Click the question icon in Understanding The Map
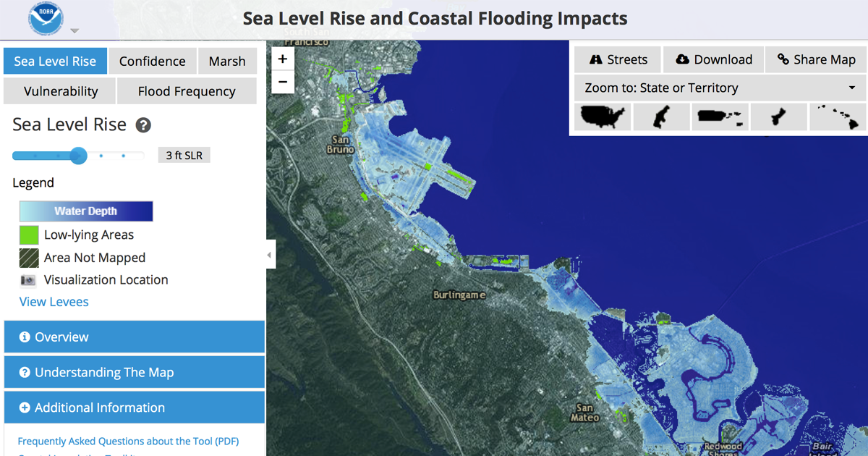The image size is (868, 456). (x=25, y=373)
